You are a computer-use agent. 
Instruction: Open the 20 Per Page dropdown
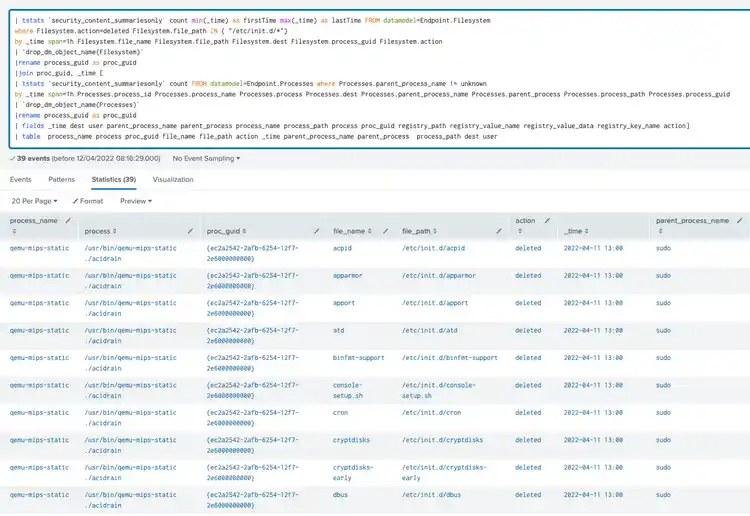(x=33, y=201)
